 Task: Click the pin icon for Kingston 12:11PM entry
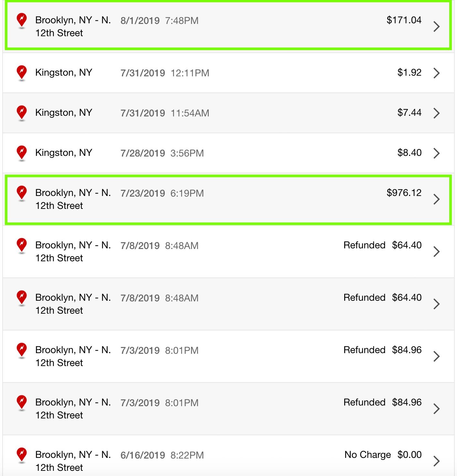22,73
